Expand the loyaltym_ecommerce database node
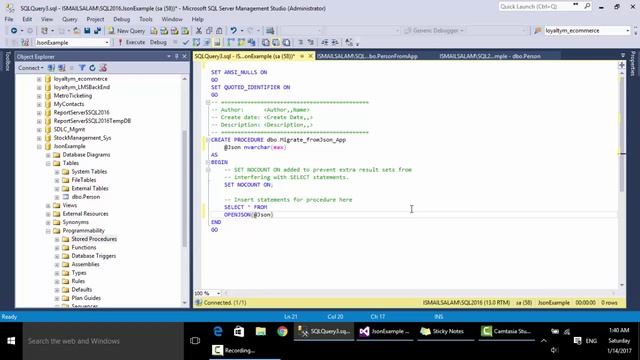 coord(39,79)
